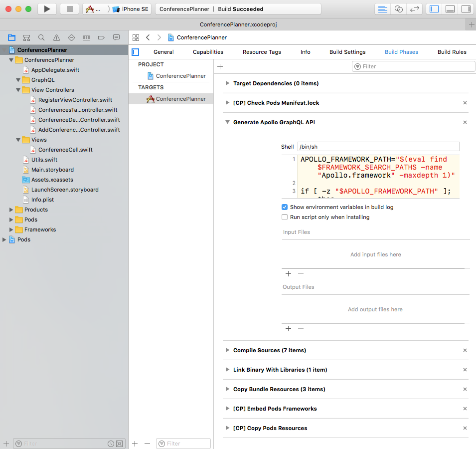Add a new target with plus button
This screenshot has width=476, height=449.
(x=135, y=444)
